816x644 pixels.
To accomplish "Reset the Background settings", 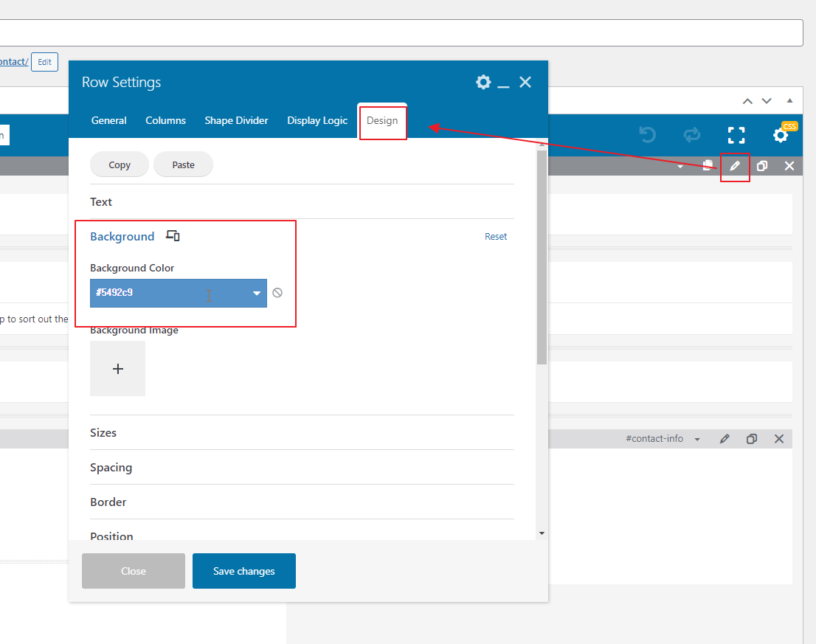I will pyautogui.click(x=496, y=236).
